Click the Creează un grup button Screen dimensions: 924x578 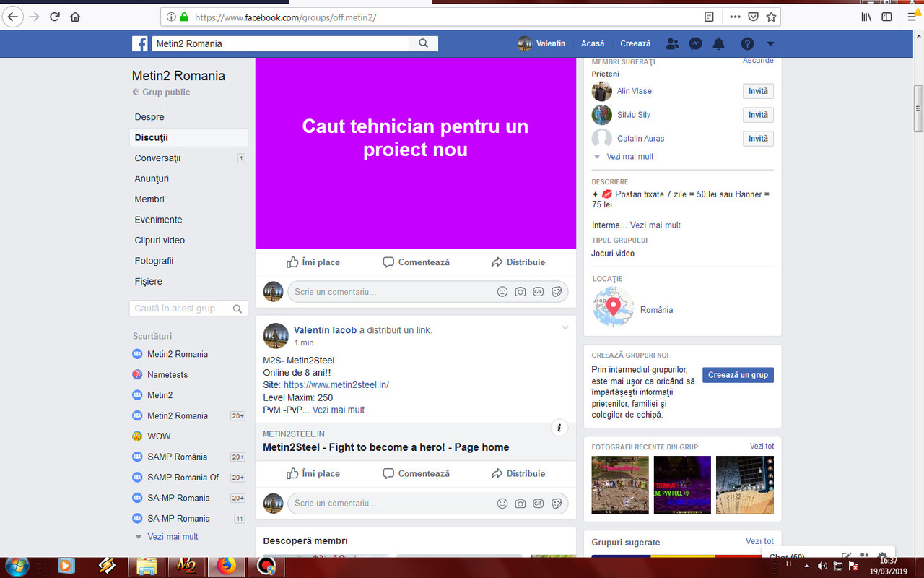[738, 375]
